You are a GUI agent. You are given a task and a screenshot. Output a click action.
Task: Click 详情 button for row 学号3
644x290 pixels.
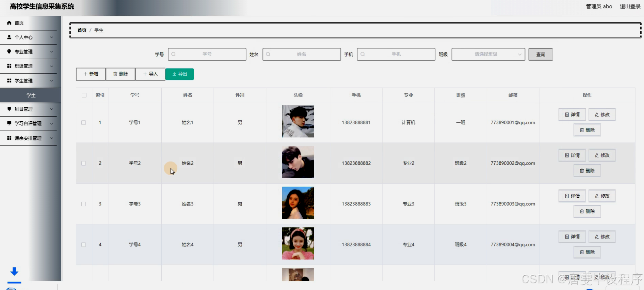coord(572,196)
